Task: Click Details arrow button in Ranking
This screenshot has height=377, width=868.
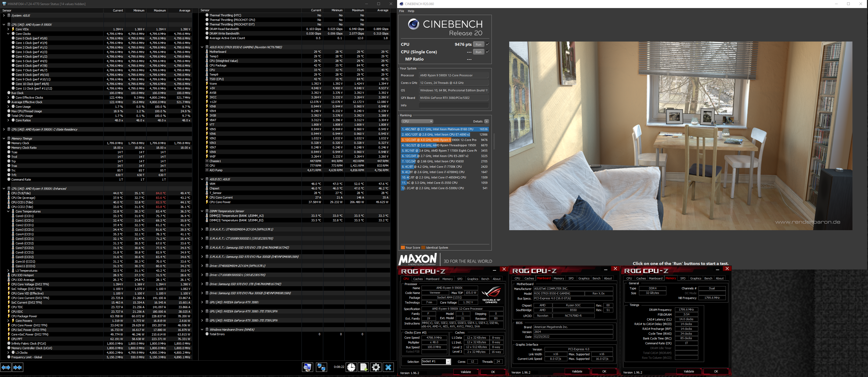Action: click(487, 122)
